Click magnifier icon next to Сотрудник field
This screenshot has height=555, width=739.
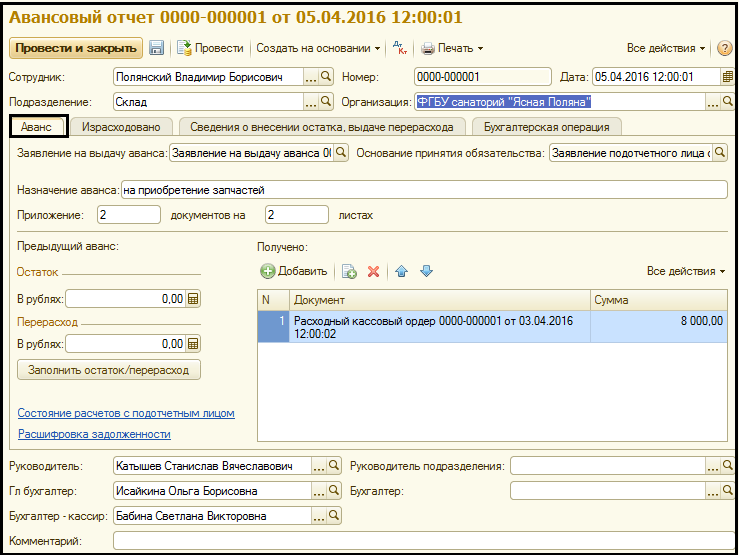pos(325,77)
